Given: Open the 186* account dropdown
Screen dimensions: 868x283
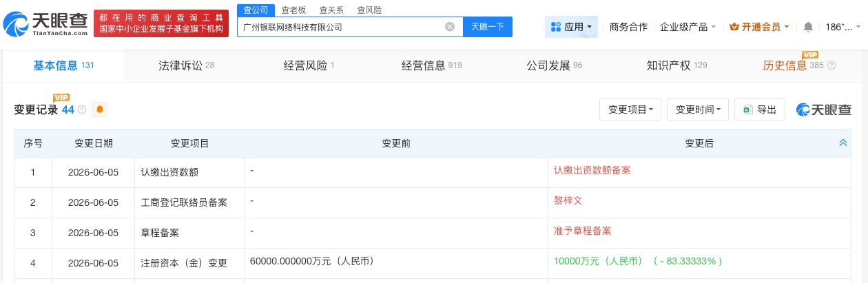Looking at the screenshot, I should 843,27.
